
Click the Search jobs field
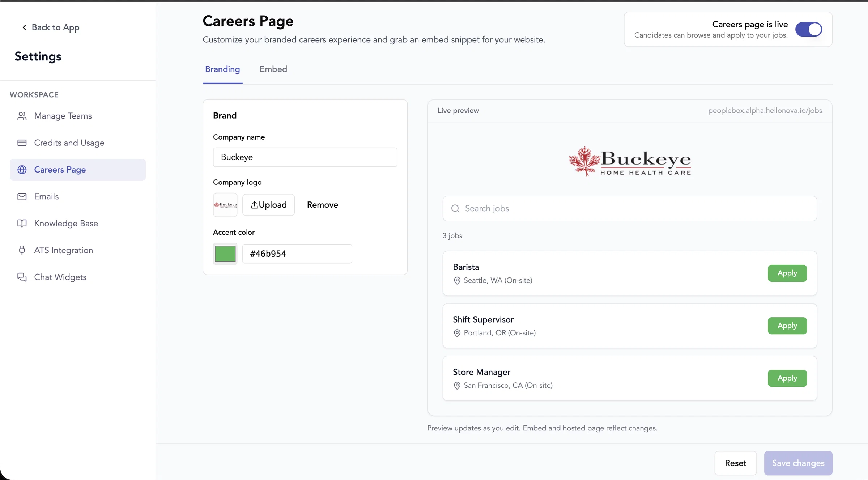630,209
